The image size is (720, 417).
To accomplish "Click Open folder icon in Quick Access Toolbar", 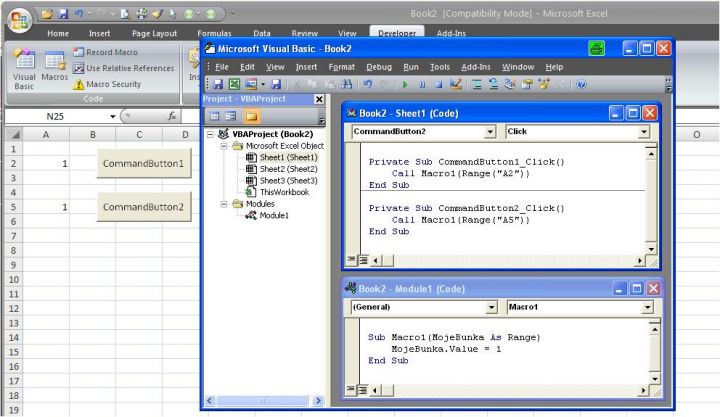I will tap(47, 14).
